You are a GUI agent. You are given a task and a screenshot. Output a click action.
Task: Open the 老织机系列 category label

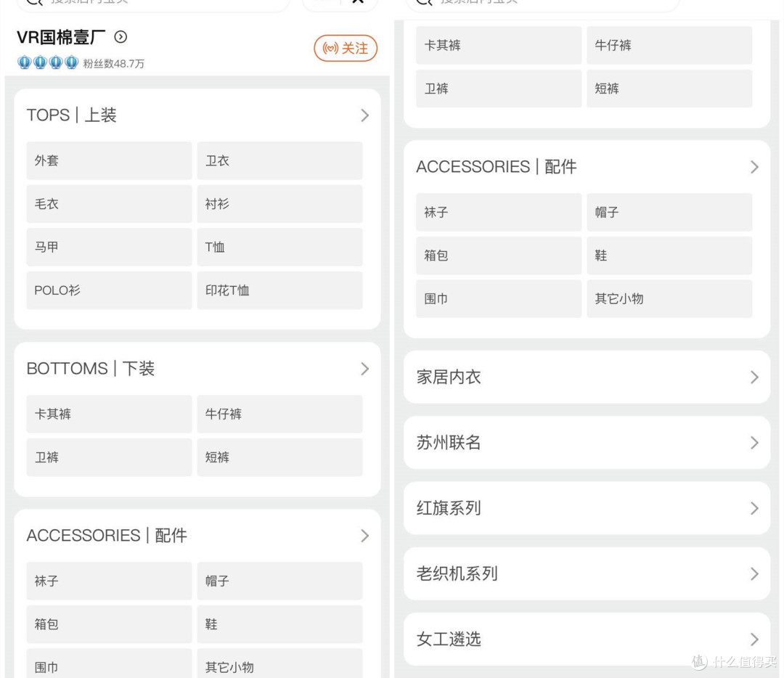pyautogui.click(x=457, y=574)
